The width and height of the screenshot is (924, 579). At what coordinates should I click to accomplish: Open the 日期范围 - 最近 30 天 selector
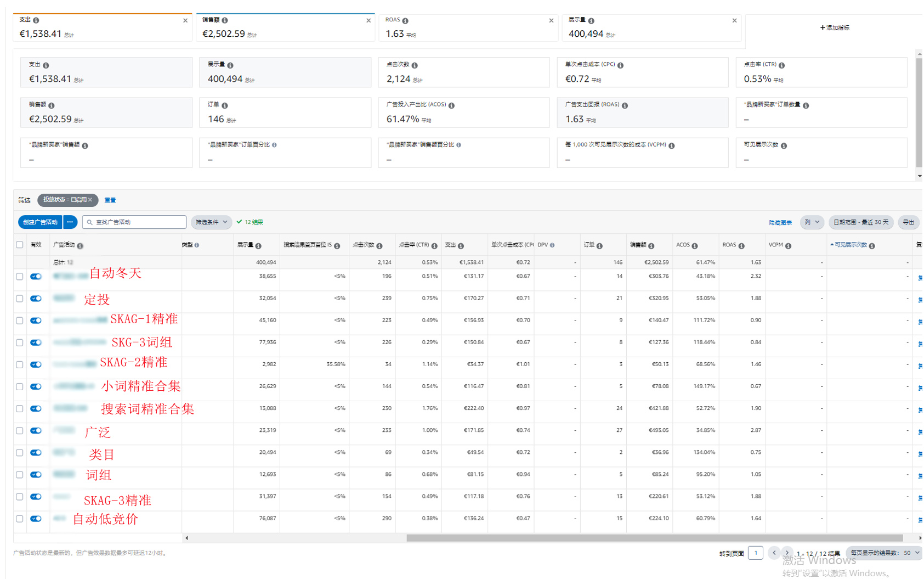click(860, 222)
